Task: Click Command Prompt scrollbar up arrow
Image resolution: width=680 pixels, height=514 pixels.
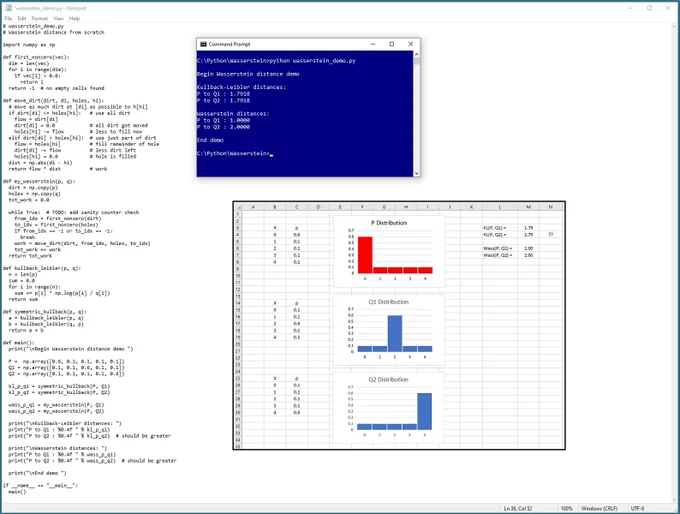Action: tap(417, 54)
